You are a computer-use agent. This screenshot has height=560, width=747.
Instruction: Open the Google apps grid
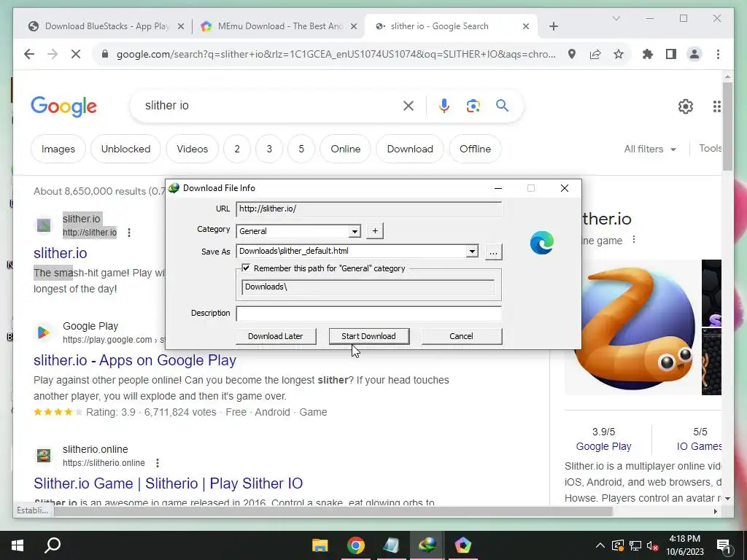pyautogui.click(x=716, y=106)
